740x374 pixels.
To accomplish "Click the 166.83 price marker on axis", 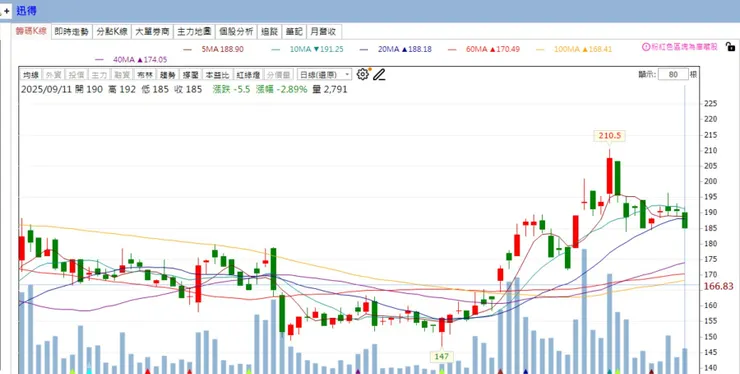I will click(x=719, y=286).
